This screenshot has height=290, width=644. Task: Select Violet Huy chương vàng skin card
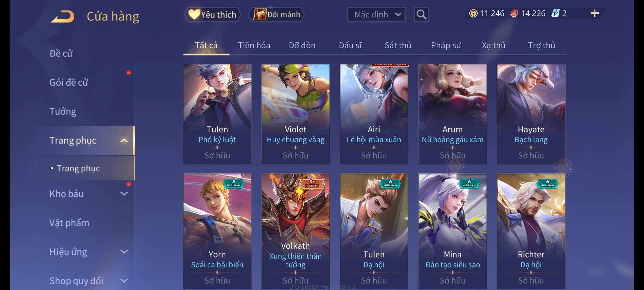(295, 114)
